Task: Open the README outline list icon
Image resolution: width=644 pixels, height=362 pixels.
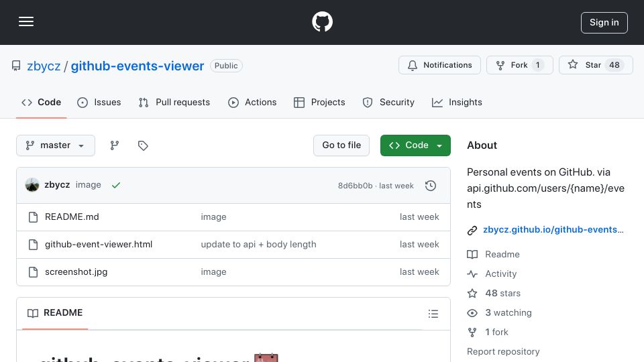Action: tap(433, 314)
